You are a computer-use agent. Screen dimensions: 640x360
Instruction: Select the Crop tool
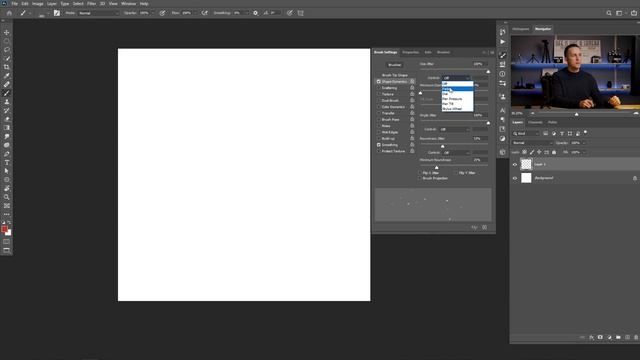[7, 67]
